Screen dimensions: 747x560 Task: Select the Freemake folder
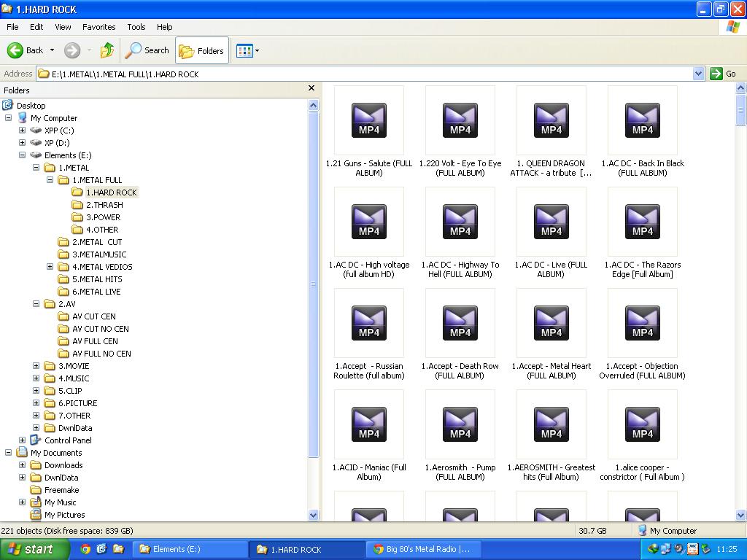[x=54, y=489]
